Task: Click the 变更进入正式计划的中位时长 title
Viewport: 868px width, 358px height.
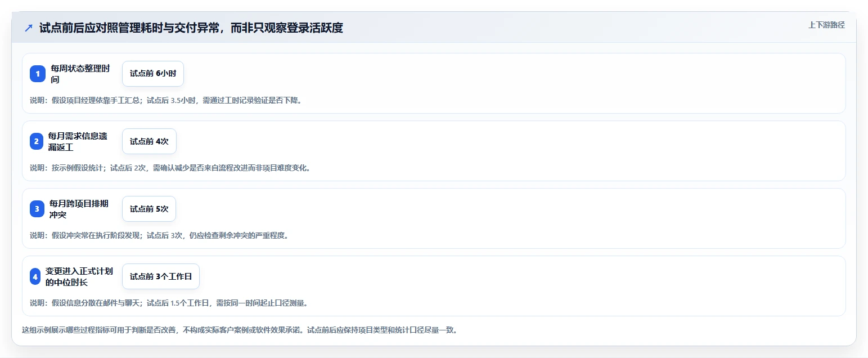Action: (x=79, y=276)
